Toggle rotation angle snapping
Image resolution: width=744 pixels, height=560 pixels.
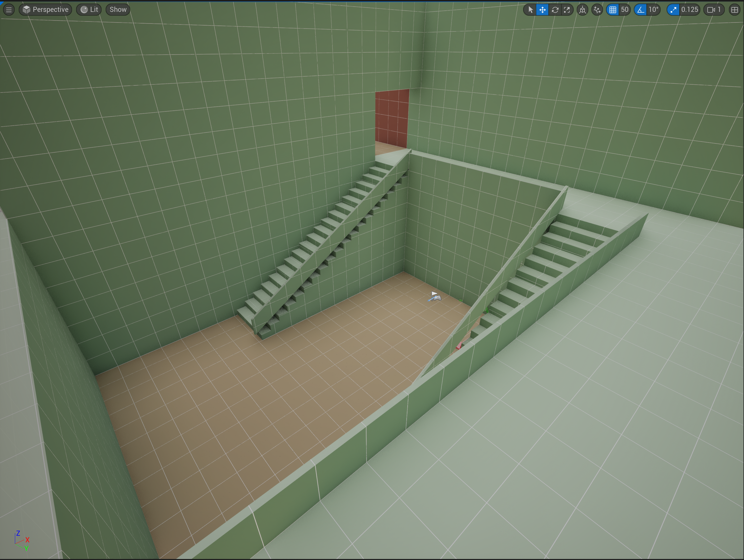(x=640, y=10)
